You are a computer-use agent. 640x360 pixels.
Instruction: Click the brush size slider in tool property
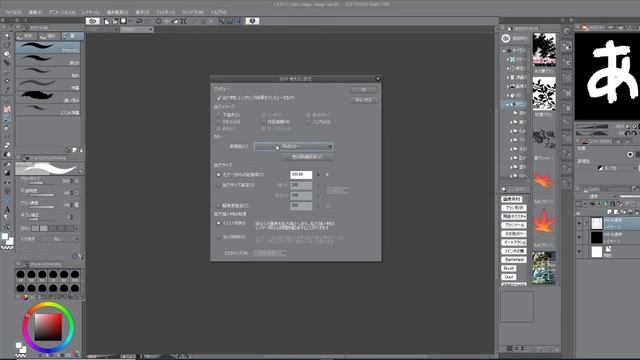point(41,183)
